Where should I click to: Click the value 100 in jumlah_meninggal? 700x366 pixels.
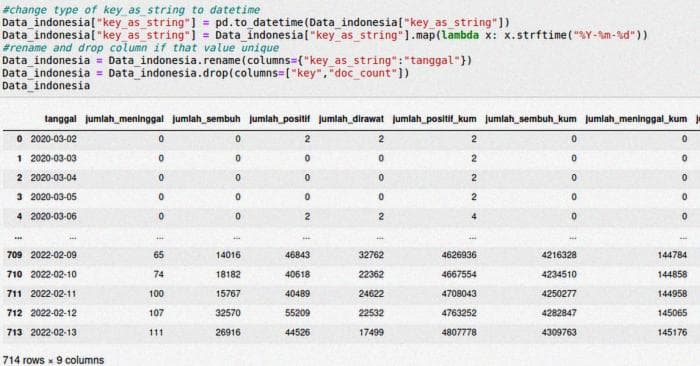(156, 294)
